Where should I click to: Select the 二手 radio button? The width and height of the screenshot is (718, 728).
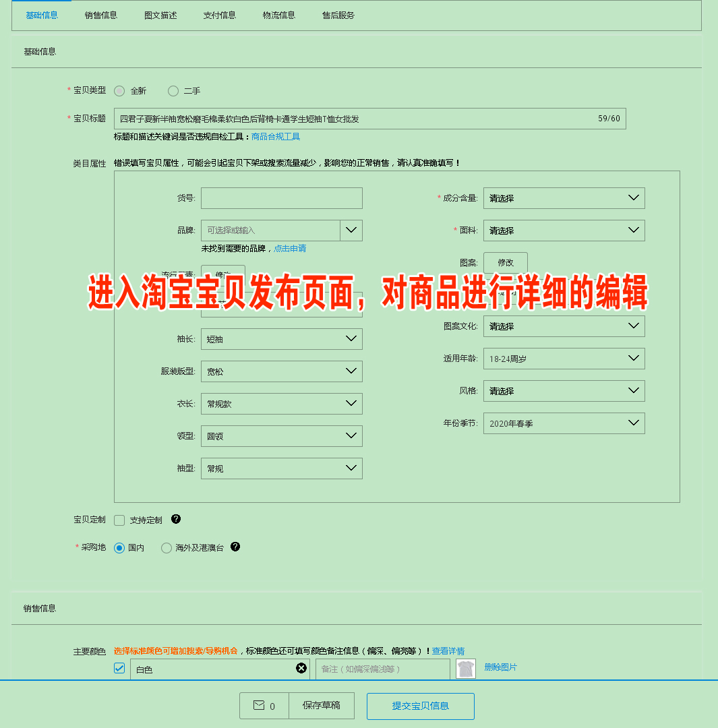click(173, 90)
